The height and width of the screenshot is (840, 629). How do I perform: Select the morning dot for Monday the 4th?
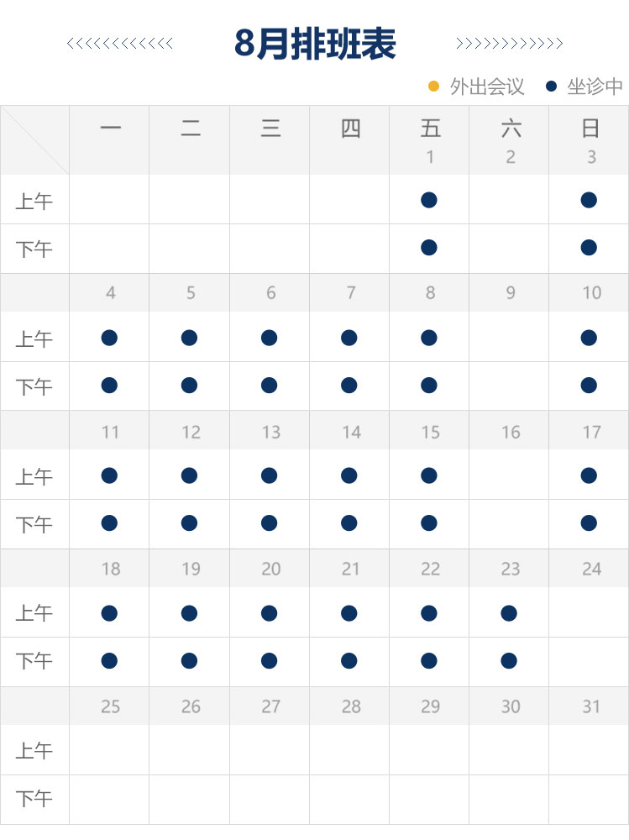coord(109,338)
